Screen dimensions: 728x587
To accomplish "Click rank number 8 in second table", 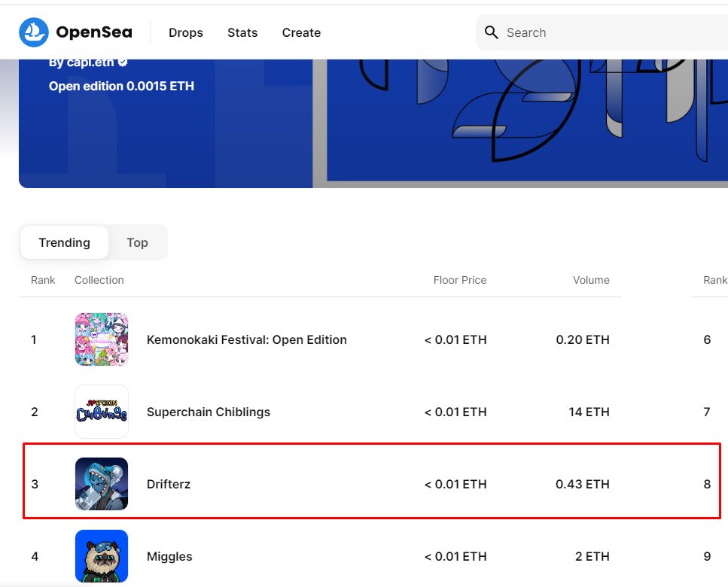I will coord(707,484).
